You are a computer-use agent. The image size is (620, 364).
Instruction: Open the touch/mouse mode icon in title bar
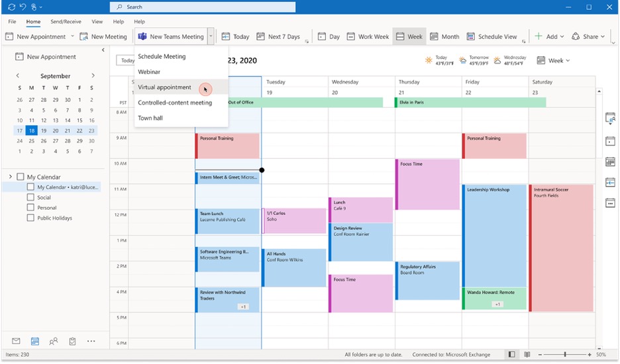click(x=34, y=7)
